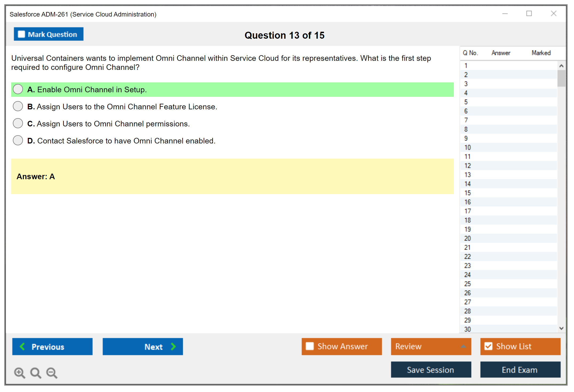Click the reset zoom magnifier icon
The image size is (574, 392).
(x=36, y=373)
